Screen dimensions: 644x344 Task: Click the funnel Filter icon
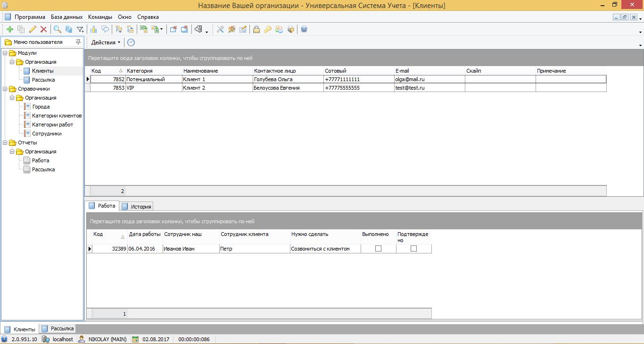(80, 29)
